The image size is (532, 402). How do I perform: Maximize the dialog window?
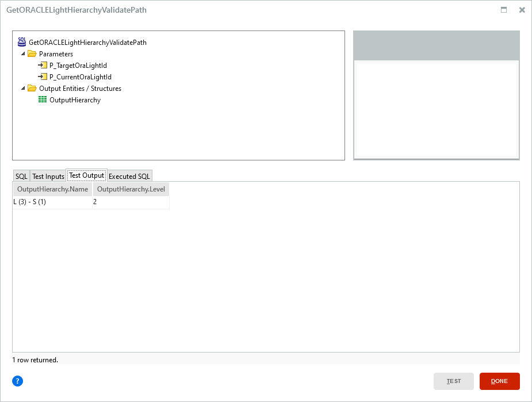coord(504,10)
